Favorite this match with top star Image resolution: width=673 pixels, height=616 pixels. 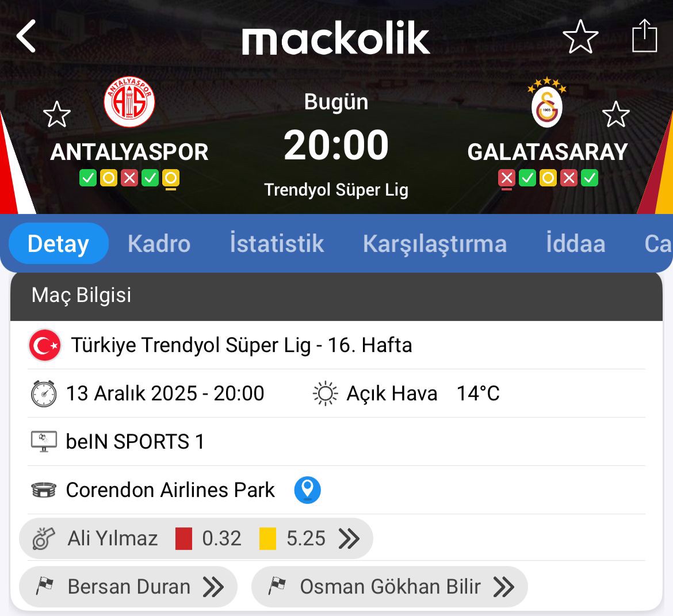pyautogui.click(x=580, y=36)
